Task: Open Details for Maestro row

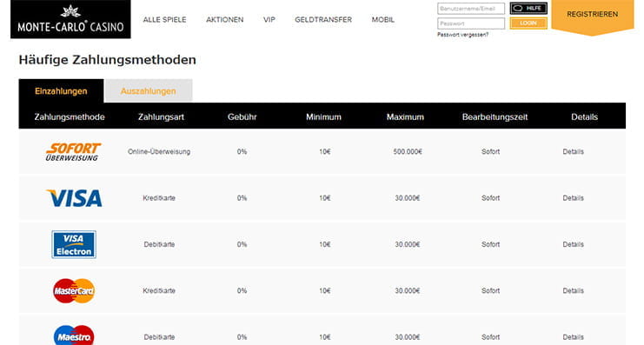Action: (x=573, y=337)
